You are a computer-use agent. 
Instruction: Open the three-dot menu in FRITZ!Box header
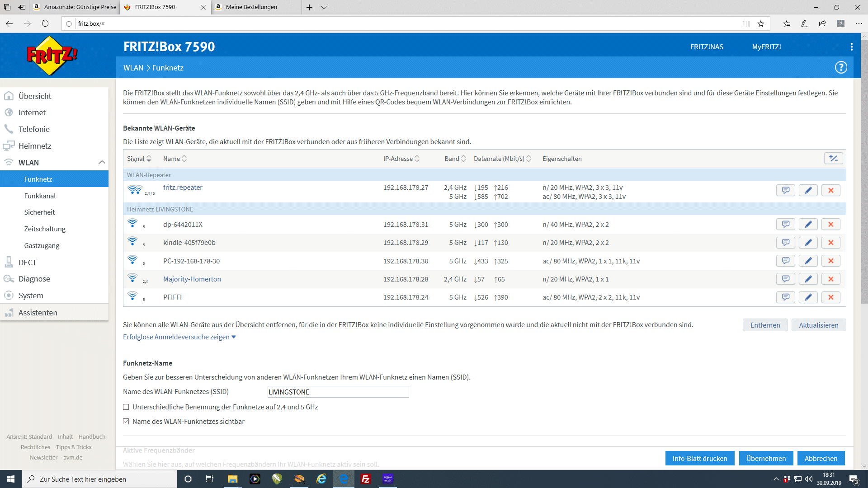[x=852, y=47]
